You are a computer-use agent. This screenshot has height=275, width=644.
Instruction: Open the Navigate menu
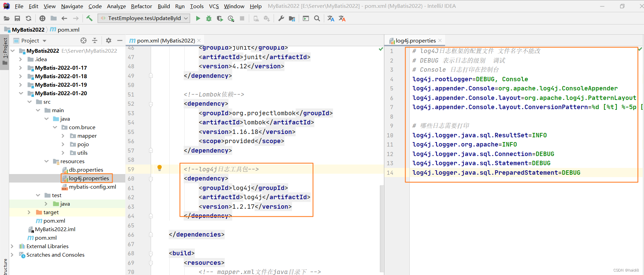click(x=72, y=6)
